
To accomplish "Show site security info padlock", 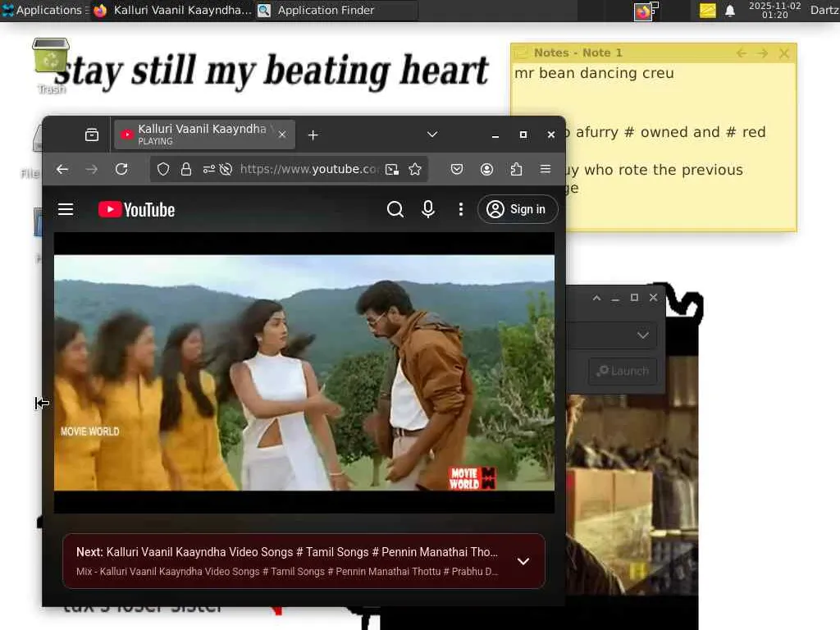I will point(186,169).
